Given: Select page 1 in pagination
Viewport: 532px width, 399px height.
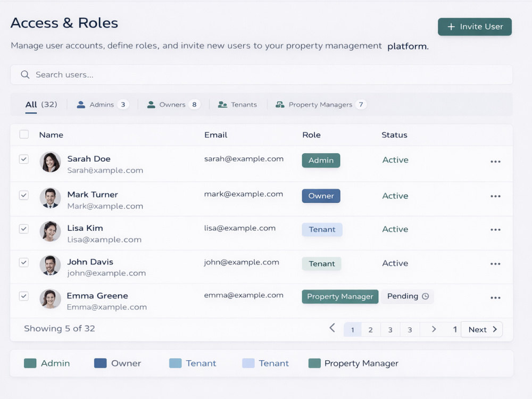Looking at the screenshot, I should (353, 329).
